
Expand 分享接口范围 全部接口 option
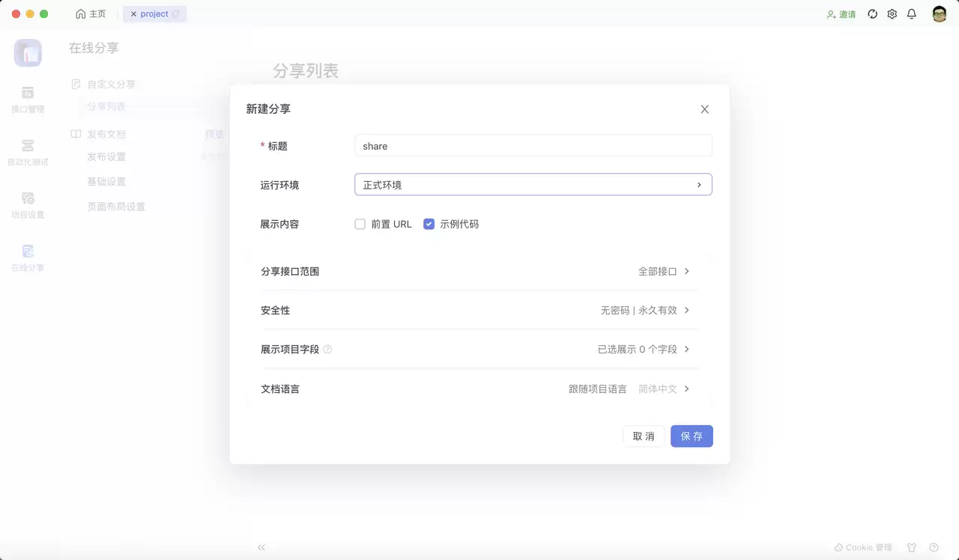click(479, 271)
